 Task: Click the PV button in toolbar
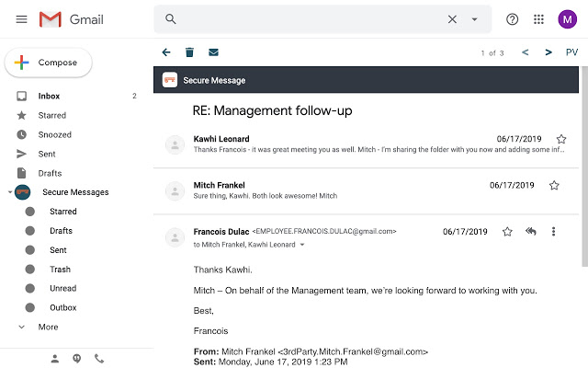pos(571,52)
